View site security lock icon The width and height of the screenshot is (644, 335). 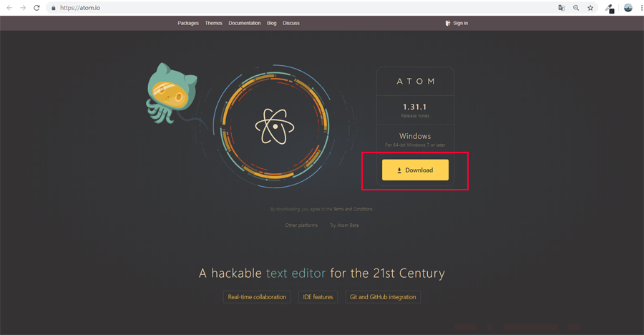pyautogui.click(x=54, y=8)
